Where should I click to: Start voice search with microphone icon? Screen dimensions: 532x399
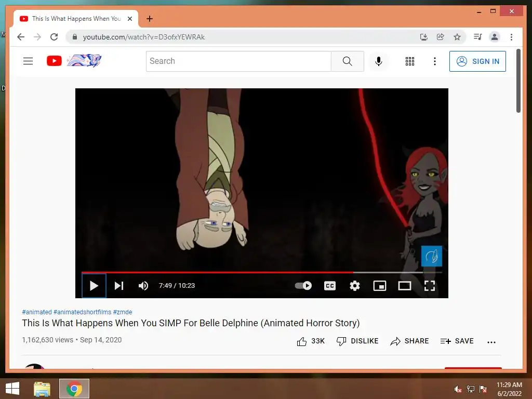tap(379, 61)
